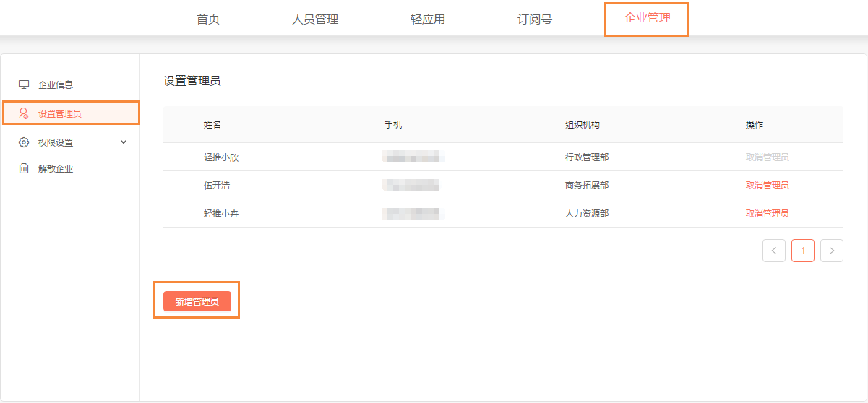This screenshot has width=868, height=403.
Task: Click the gear icon beside 权限设置
Action: pyautogui.click(x=24, y=142)
